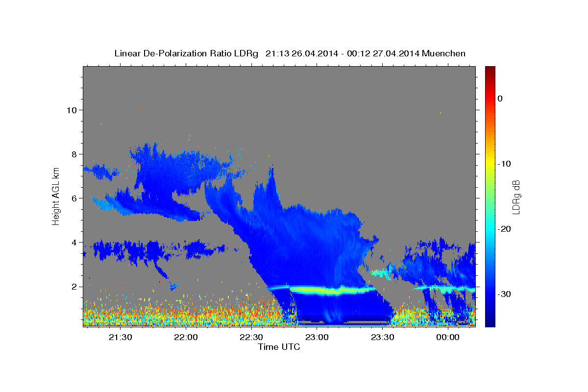
Task: Click the height tick label 10
Action: click(71, 110)
